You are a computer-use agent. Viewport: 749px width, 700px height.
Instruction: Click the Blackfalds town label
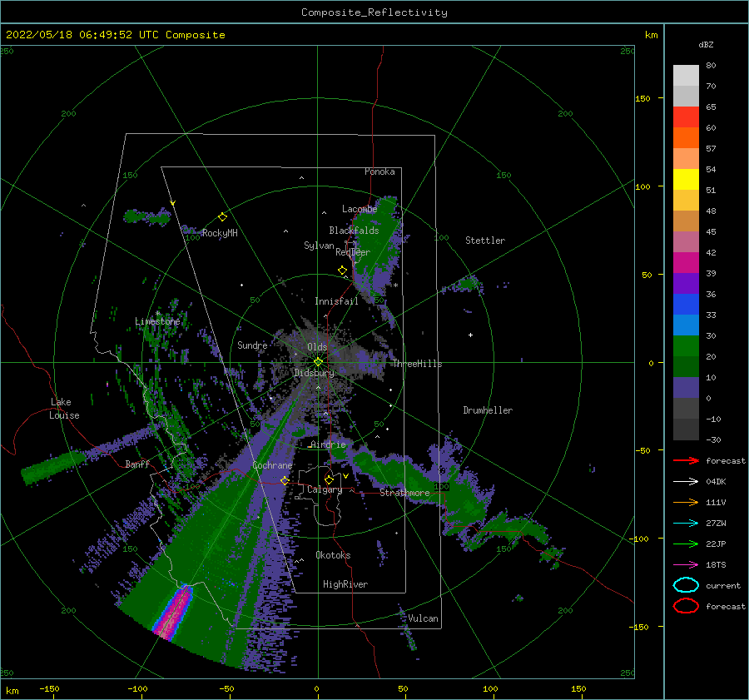click(354, 231)
